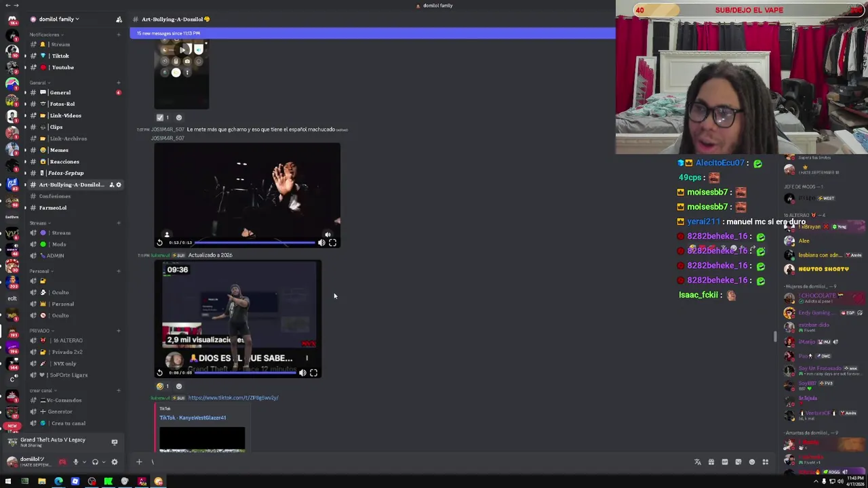Replay the 0:08 visualizaciones video
The height and width of the screenshot is (488, 868).
(160, 372)
